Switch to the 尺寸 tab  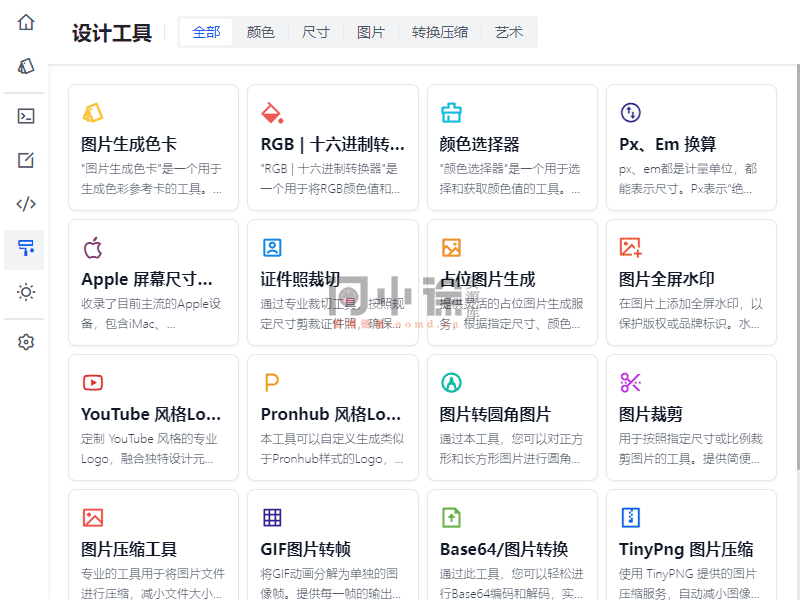[x=316, y=32]
